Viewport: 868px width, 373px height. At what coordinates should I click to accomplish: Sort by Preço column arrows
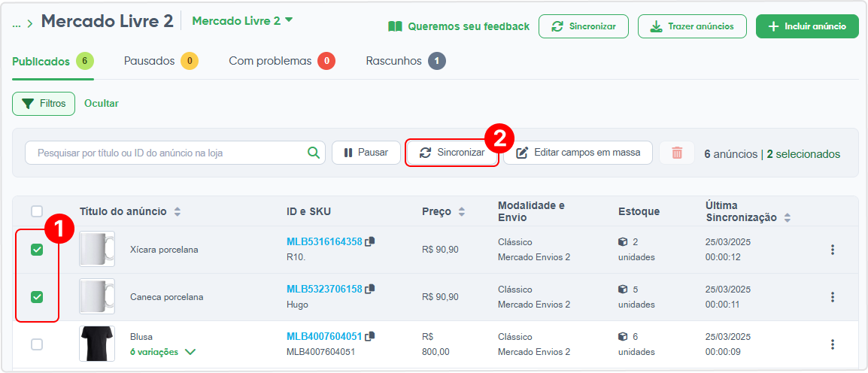pyautogui.click(x=462, y=211)
